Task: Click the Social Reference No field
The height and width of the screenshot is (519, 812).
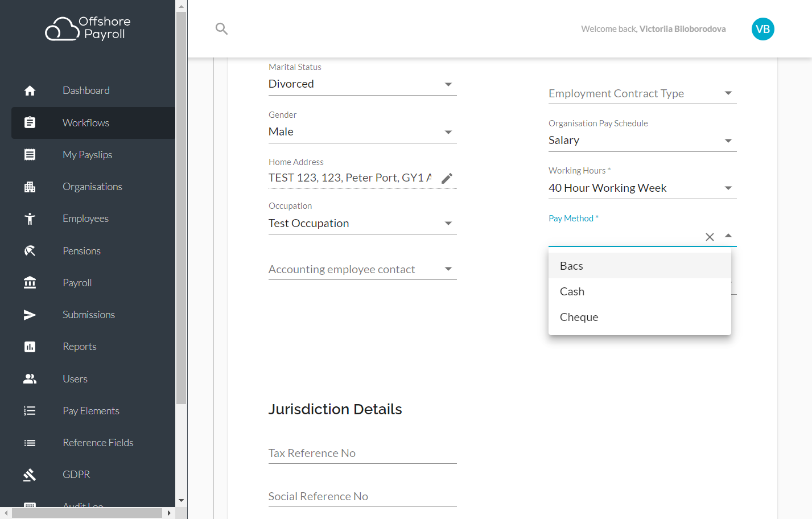Action: tap(362, 497)
